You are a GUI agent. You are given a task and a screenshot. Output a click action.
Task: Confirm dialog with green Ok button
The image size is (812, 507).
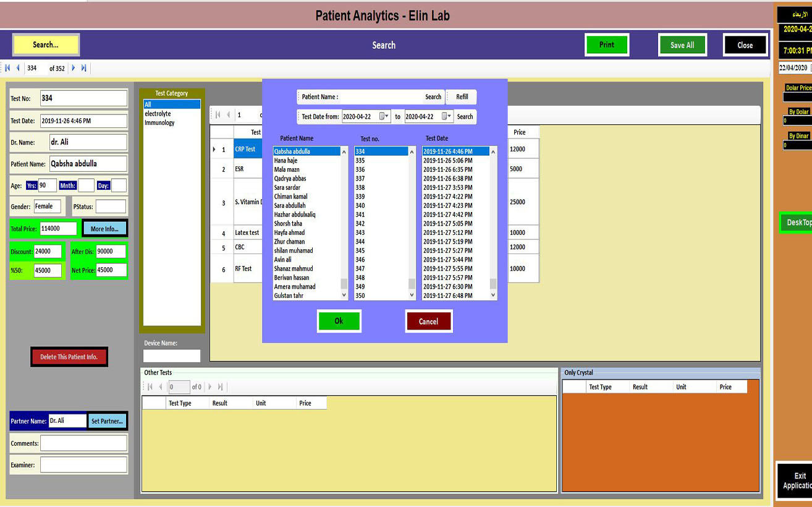(x=339, y=321)
